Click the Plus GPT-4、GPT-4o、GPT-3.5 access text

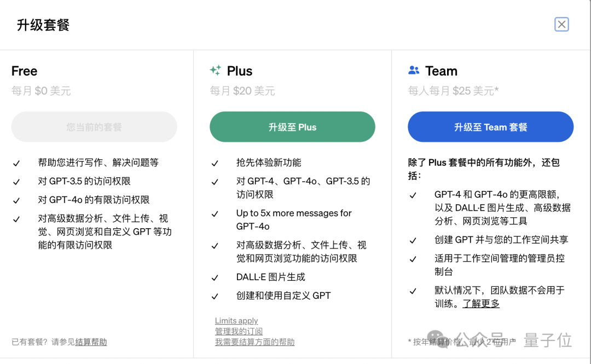[303, 187]
